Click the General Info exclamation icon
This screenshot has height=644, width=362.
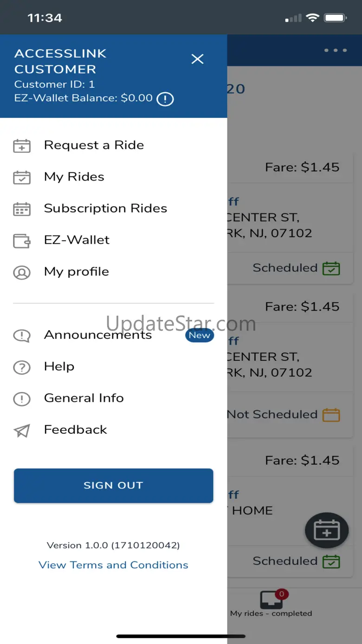(22, 399)
